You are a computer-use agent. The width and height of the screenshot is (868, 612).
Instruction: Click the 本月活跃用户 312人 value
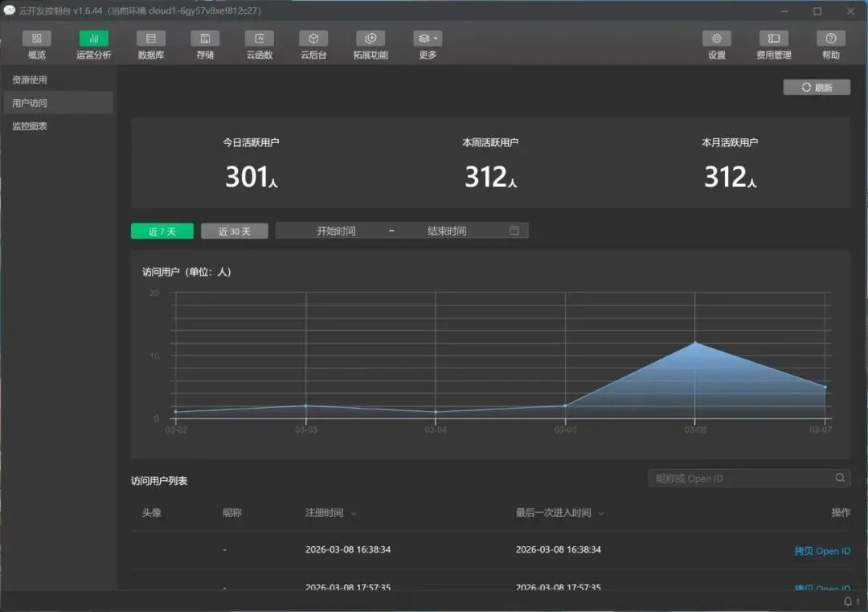[730, 177]
